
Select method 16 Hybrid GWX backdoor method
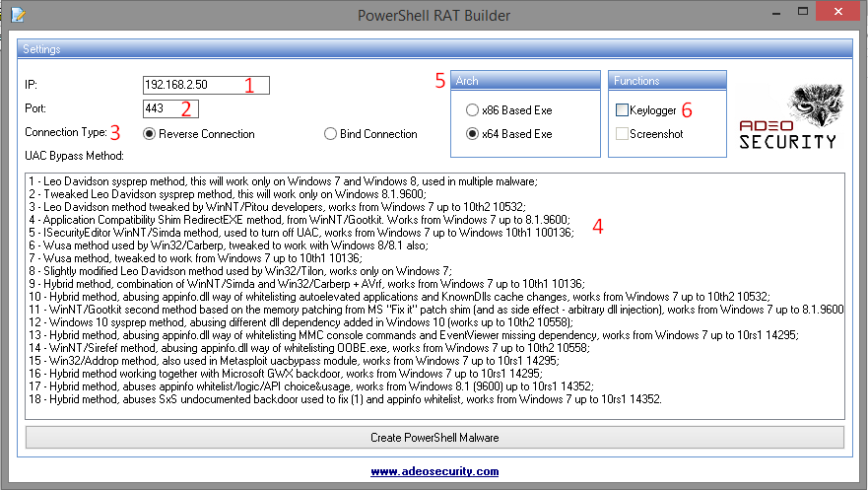(286, 374)
